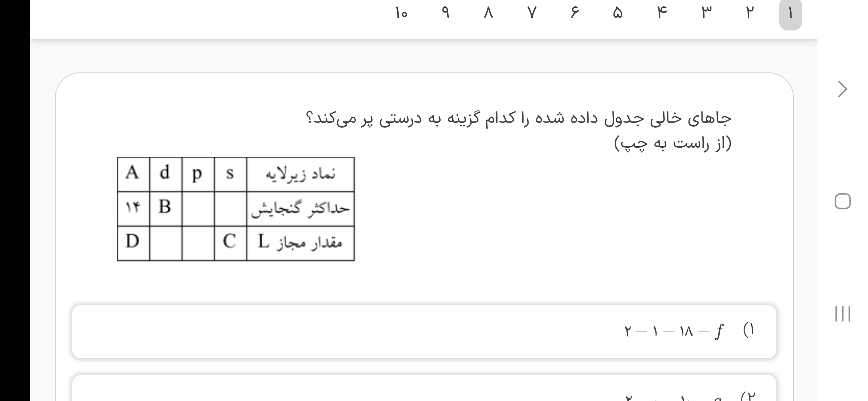Viewport: 868px width, 401px height.
Task: Navigate to question number 6
Action: click(575, 14)
